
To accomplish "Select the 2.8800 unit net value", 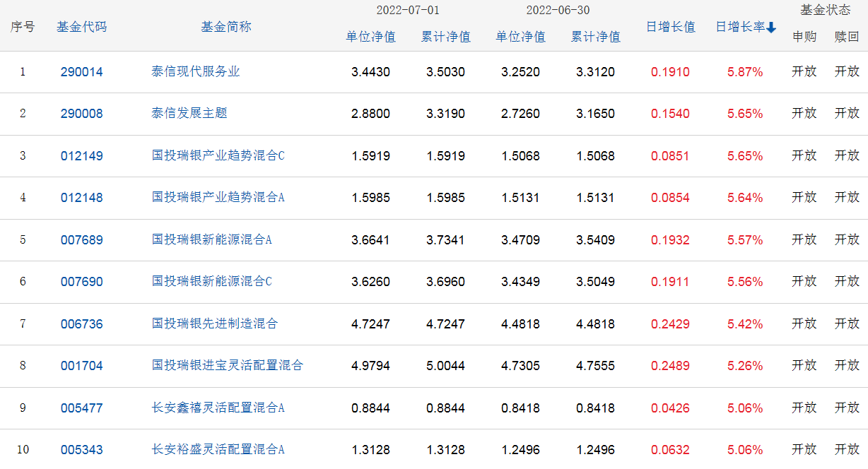I will point(370,114).
